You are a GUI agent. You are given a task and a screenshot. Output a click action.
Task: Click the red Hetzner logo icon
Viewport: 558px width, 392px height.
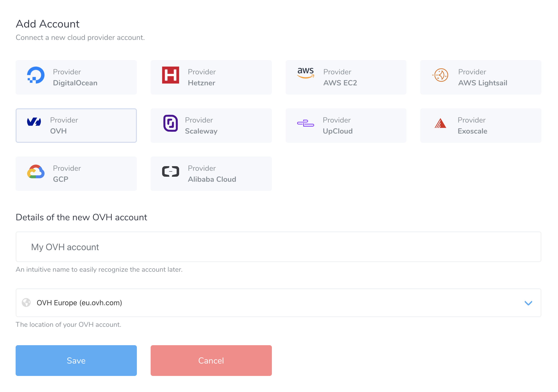[171, 75]
